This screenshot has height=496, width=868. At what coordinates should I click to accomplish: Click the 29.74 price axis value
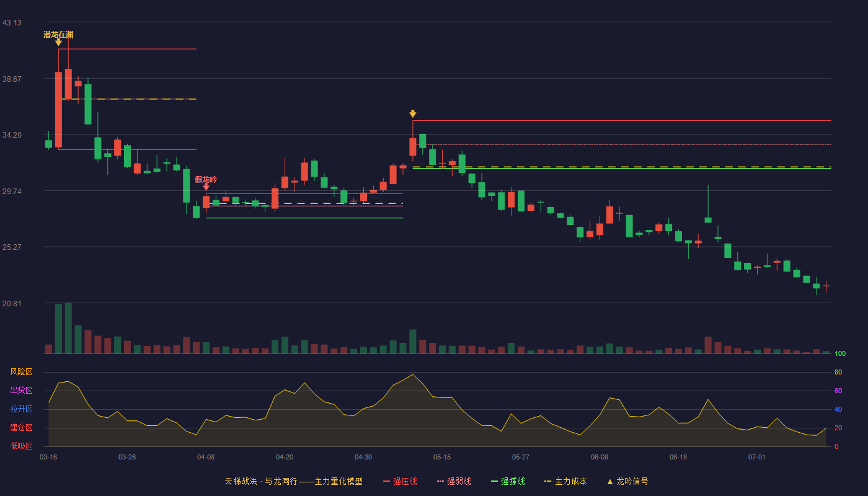12,192
